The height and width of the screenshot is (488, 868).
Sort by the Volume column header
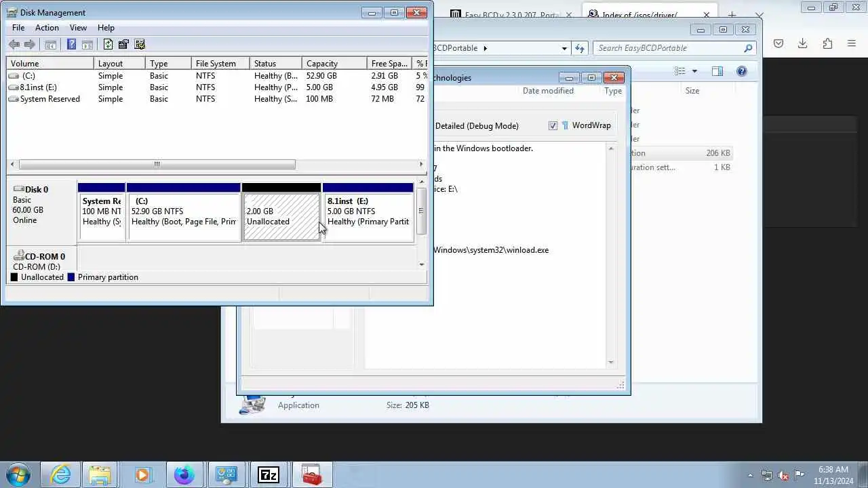click(50, 64)
